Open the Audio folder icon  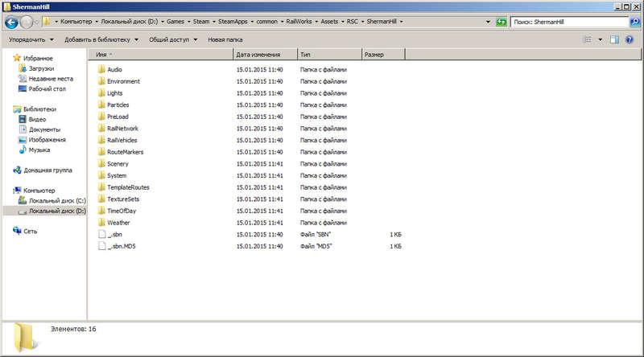[101, 69]
